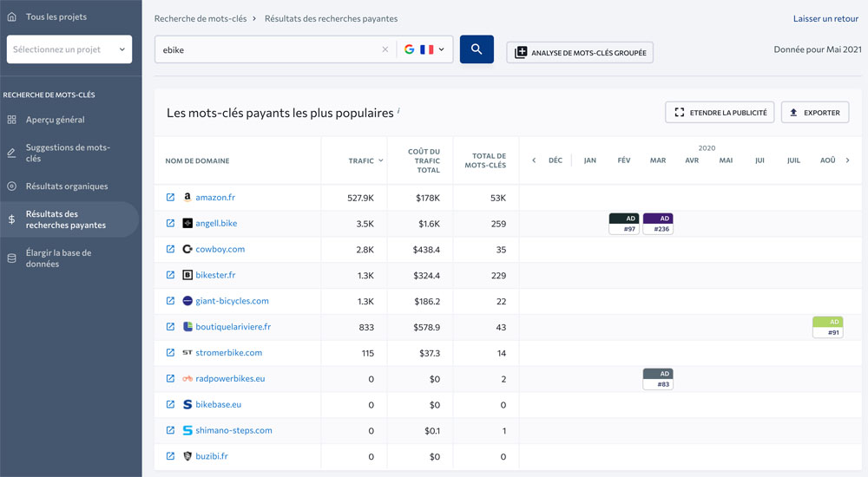Click the boutiquelariviere.fr domain link
868x477 pixels.
click(233, 326)
